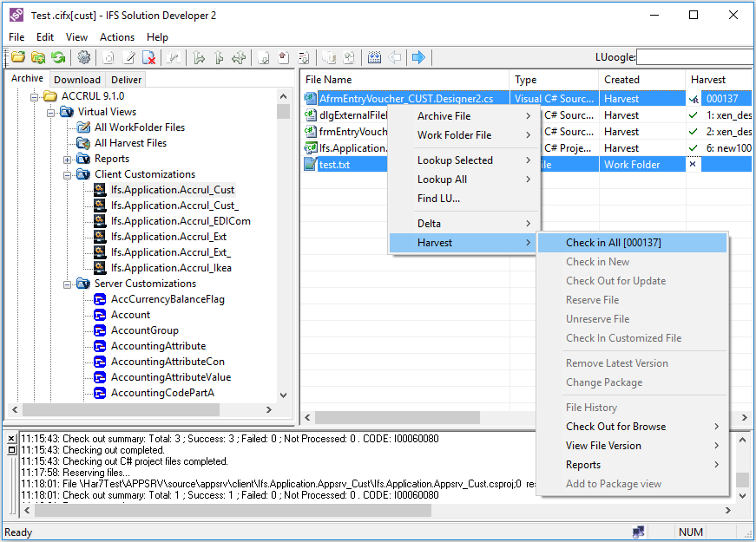Viewport: 756px width, 542px height.
Task: Click the All Harvest Files tree icon
Action: (x=84, y=143)
